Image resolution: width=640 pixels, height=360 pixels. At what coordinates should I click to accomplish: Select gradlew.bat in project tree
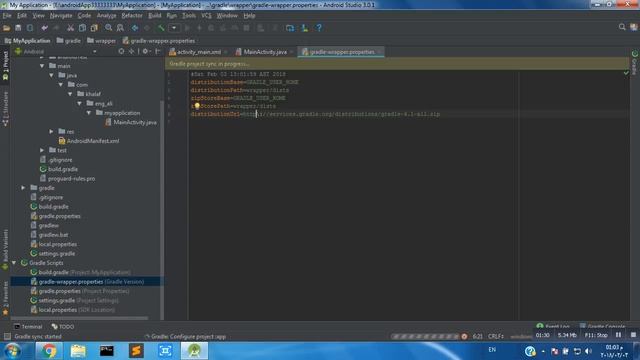click(x=49, y=235)
